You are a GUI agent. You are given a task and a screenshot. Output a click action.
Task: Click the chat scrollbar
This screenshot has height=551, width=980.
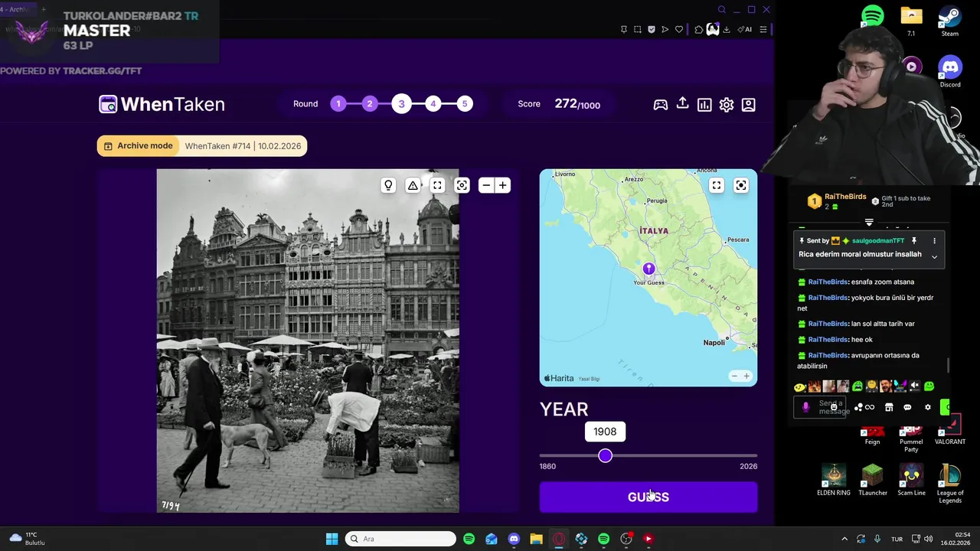948,366
